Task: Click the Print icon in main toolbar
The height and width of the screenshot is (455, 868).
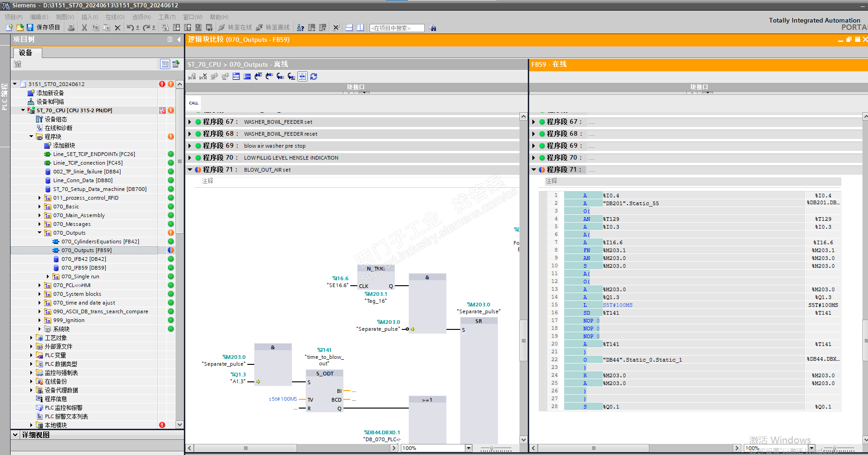Action: click(x=71, y=28)
